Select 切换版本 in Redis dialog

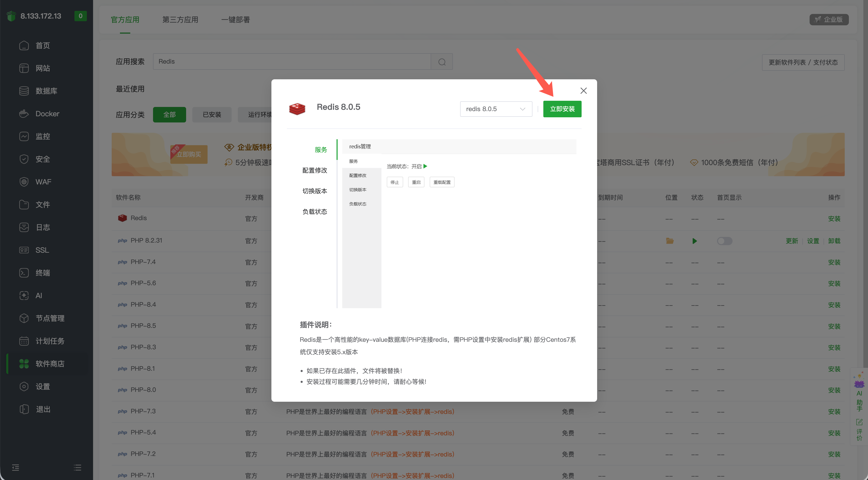coord(315,191)
